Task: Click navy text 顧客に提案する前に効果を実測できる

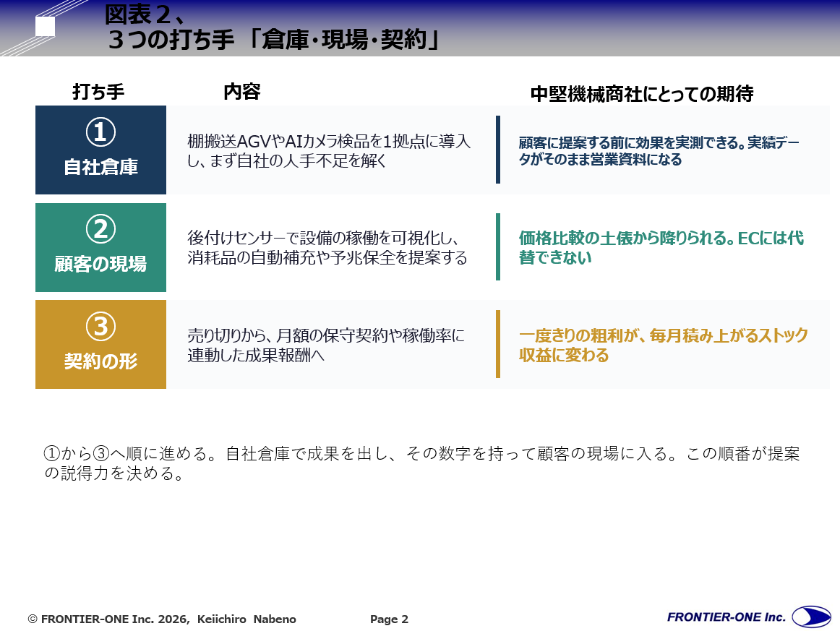Action: point(631,143)
